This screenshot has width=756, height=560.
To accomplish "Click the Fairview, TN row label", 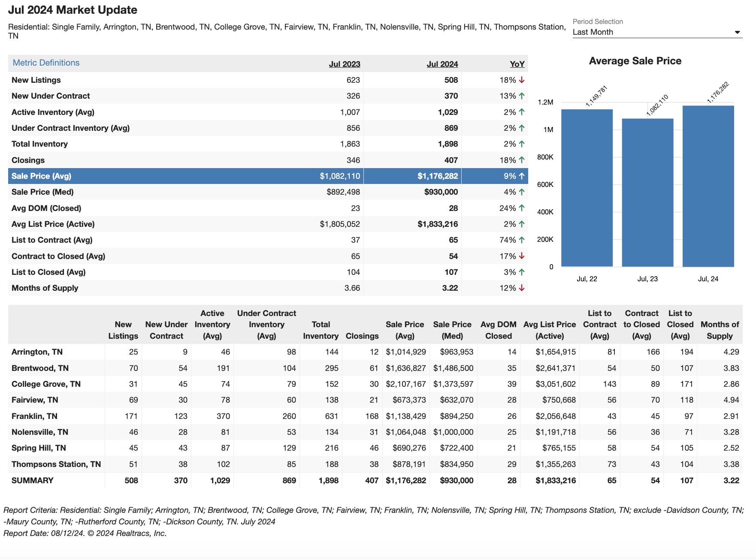I will pos(35,400).
